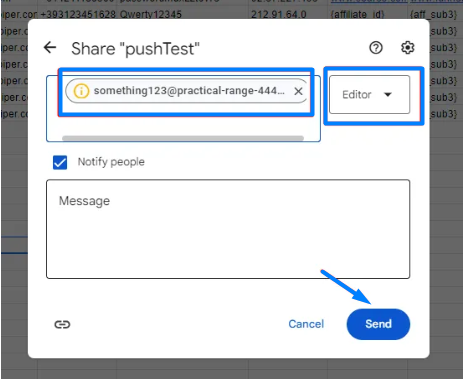The image size is (464, 381).
Task: Go back using the arrow beside Share title
Action: pyautogui.click(x=50, y=48)
